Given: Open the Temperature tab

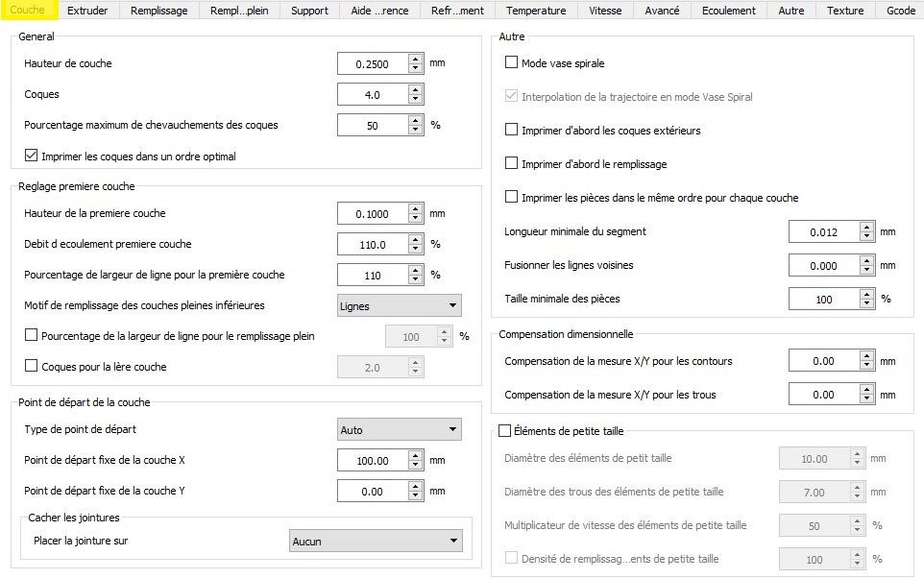Looking at the screenshot, I should click(x=535, y=11).
